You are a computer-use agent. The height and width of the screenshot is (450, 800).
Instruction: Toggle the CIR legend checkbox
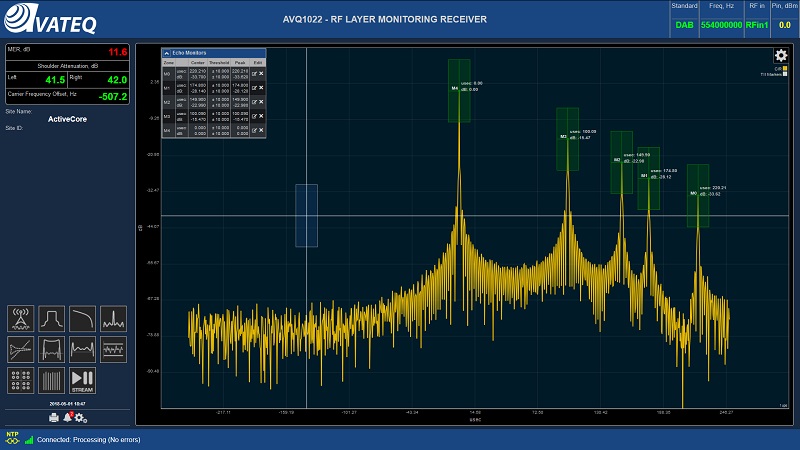[785, 69]
